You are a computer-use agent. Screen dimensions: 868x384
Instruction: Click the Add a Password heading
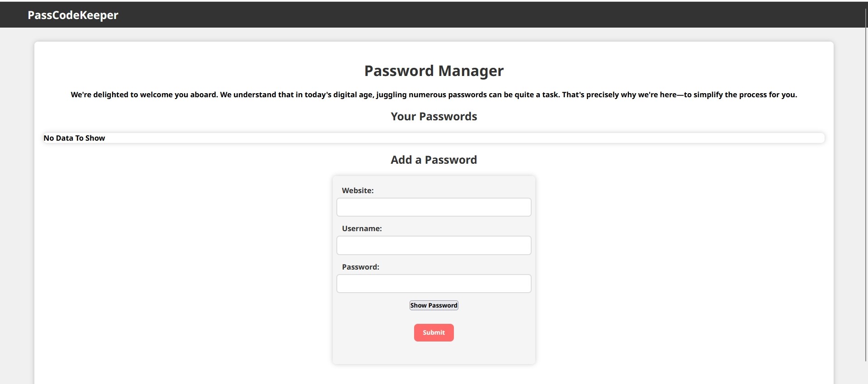434,160
